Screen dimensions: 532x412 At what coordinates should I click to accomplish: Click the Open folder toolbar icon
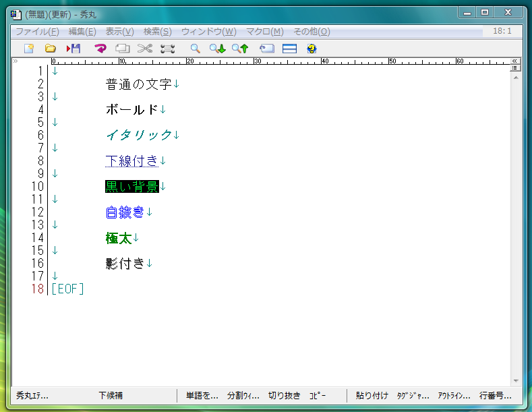click(x=50, y=49)
